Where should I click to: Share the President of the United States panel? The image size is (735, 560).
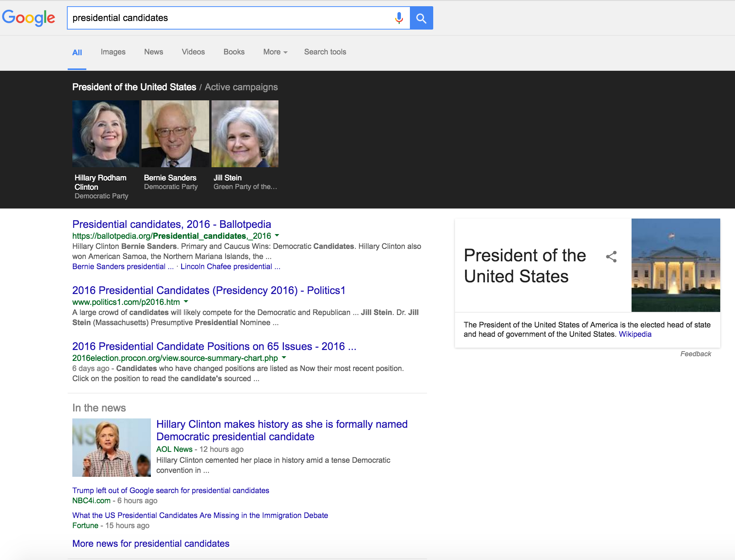(611, 257)
